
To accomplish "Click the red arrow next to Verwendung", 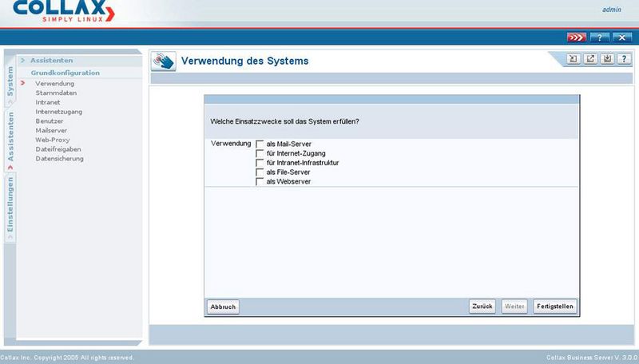I will pos(23,83).
